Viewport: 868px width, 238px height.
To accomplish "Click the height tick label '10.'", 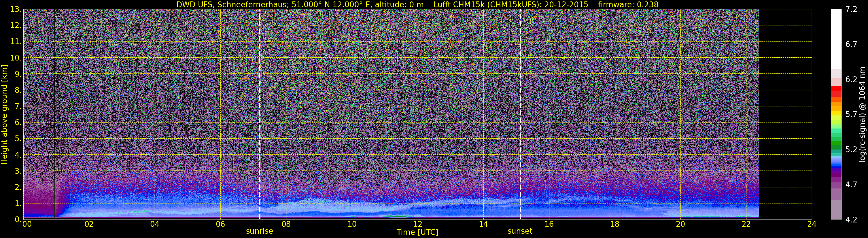I will click(x=16, y=58).
